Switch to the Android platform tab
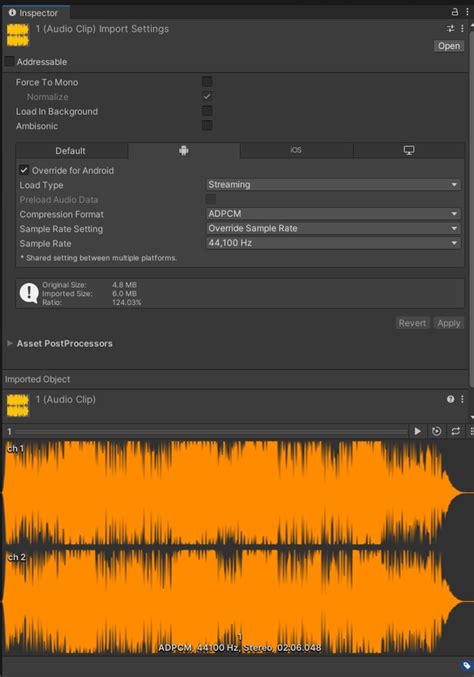Viewport: 474px width, 677px height. coord(184,150)
